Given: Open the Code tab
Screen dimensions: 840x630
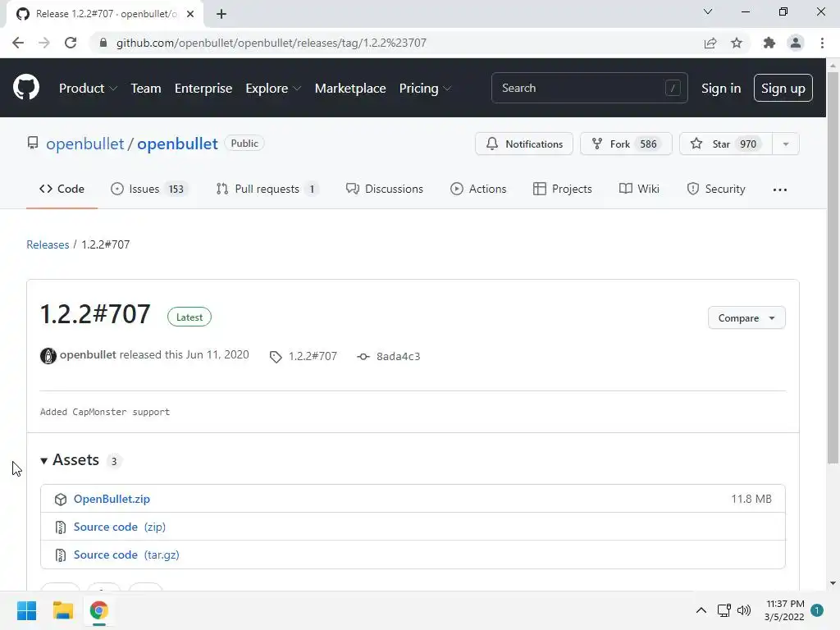Looking at the screenshot, I should (x=62, y=189).
